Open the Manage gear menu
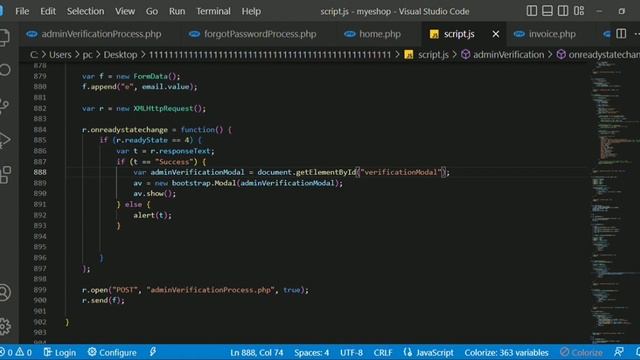The height and width of the screenshot is (360, 640). (x=5, y=326)
